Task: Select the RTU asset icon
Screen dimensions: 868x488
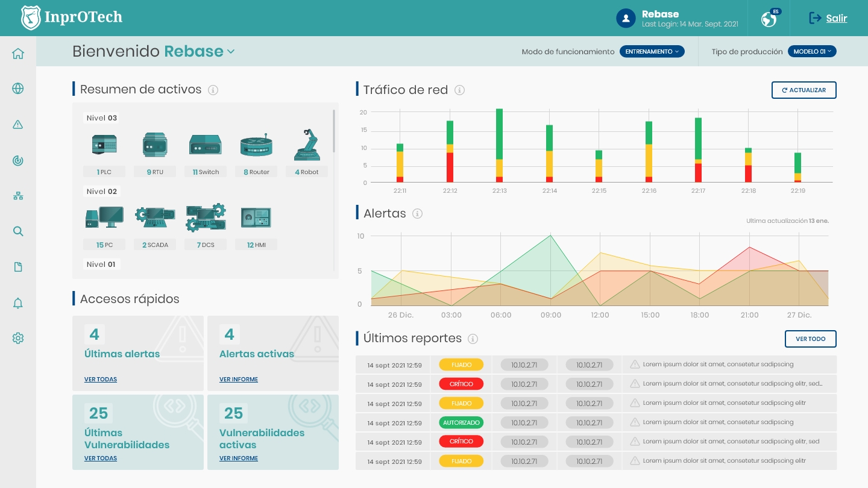Action: (155, 145)
